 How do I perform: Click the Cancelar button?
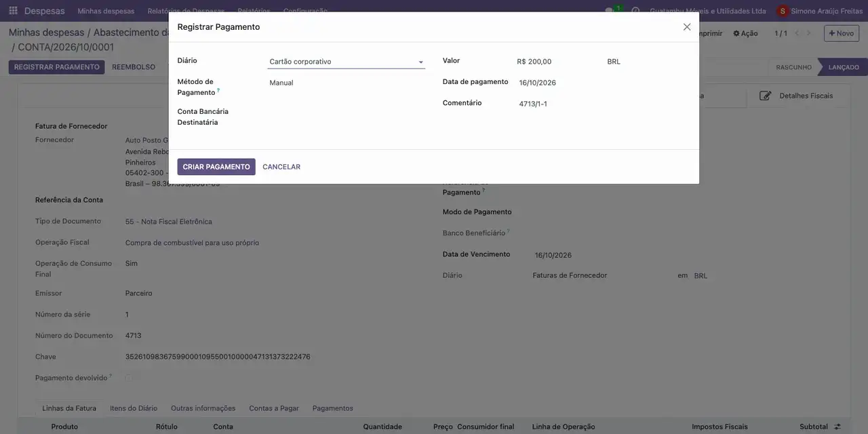tap(281, 167)
